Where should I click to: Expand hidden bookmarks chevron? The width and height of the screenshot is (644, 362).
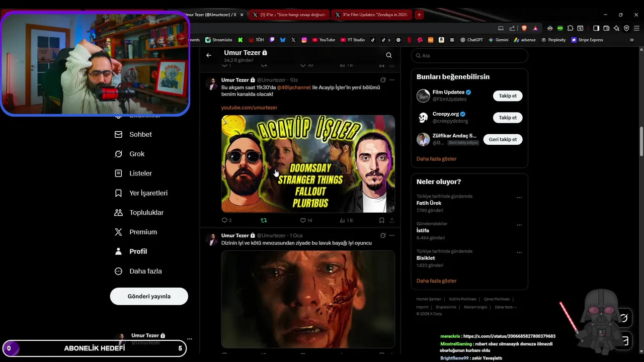click(632, 40)
